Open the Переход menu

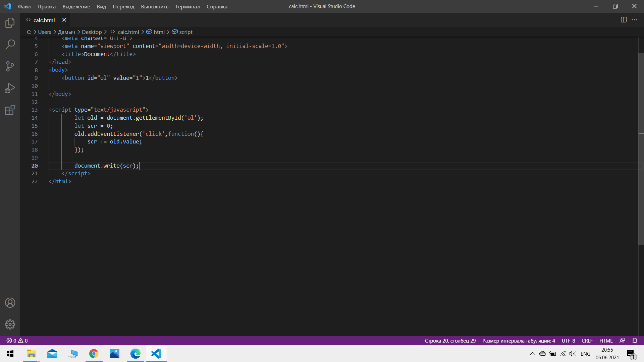coord(123,6)
